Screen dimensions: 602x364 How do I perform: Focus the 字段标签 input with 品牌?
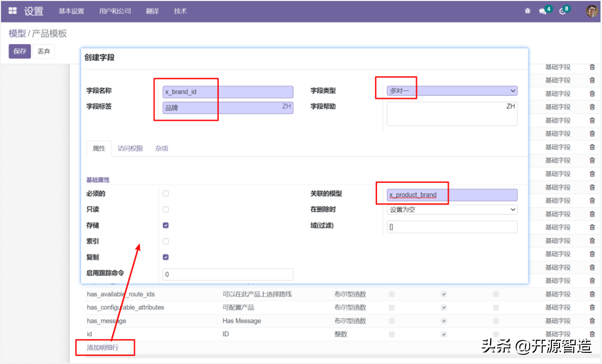pos(228,108)
